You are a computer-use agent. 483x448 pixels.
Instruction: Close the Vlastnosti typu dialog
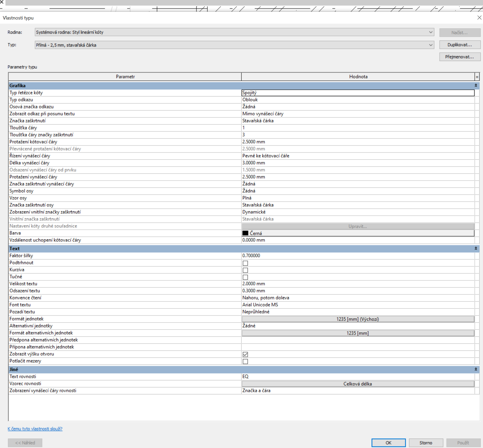[x=479, y=18]
